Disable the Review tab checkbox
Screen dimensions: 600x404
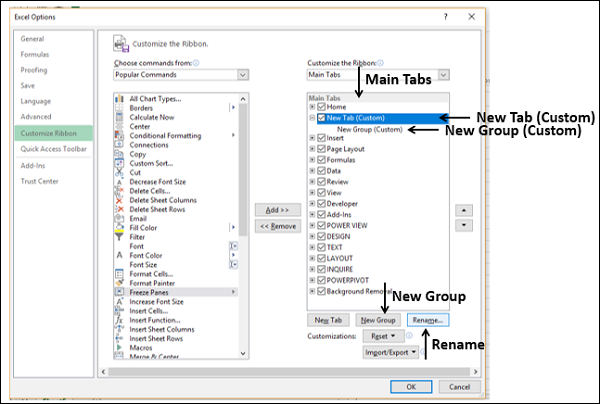(321, 182)
